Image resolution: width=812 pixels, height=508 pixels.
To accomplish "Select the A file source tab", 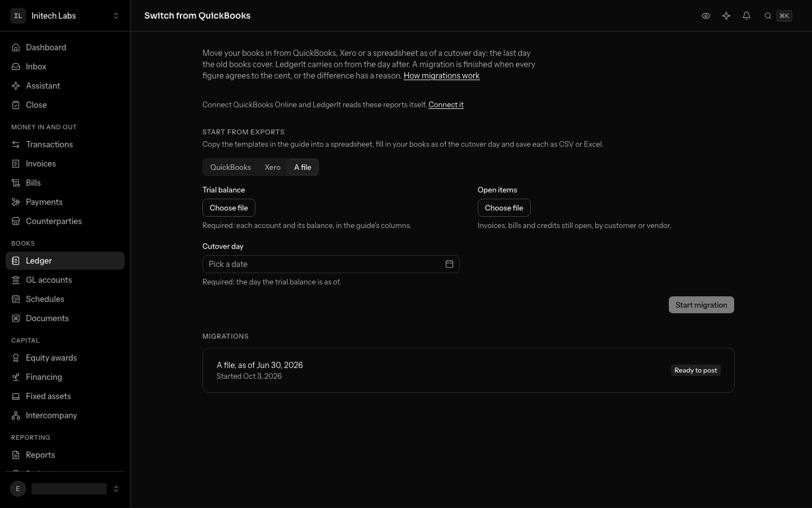I will coord(303,167).
